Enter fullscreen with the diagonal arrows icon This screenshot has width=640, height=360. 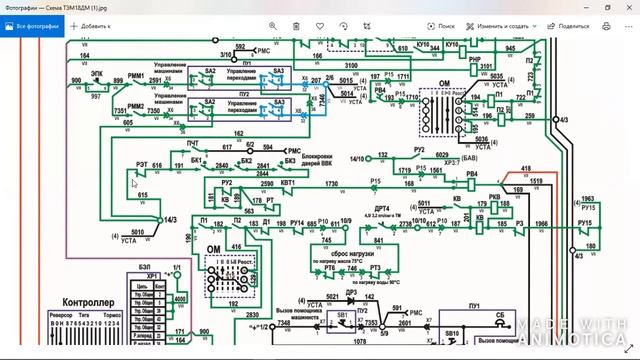(x=629, y=349)
